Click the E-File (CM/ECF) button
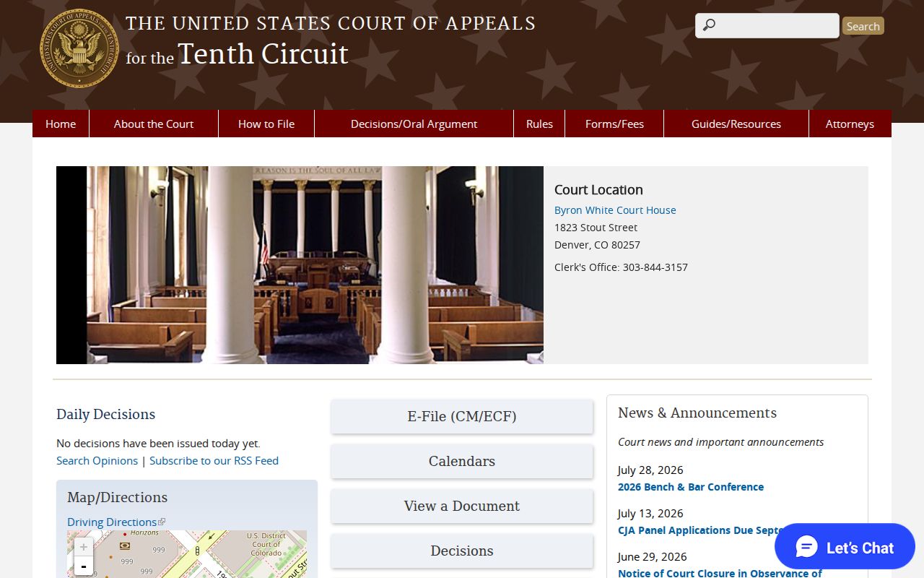The image size is (924, 578). [x=462, y=416]
